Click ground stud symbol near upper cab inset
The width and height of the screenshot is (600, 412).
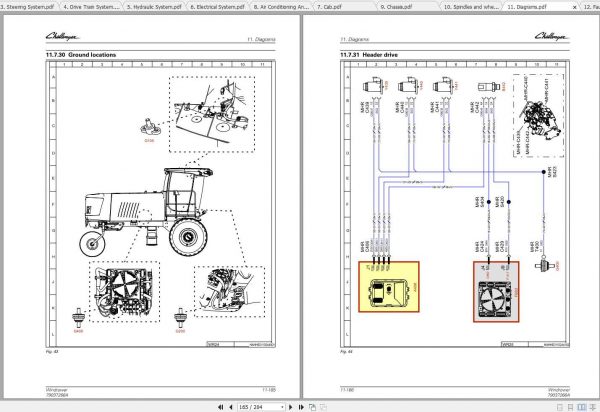pyautogui.click(x=150, y=127)
